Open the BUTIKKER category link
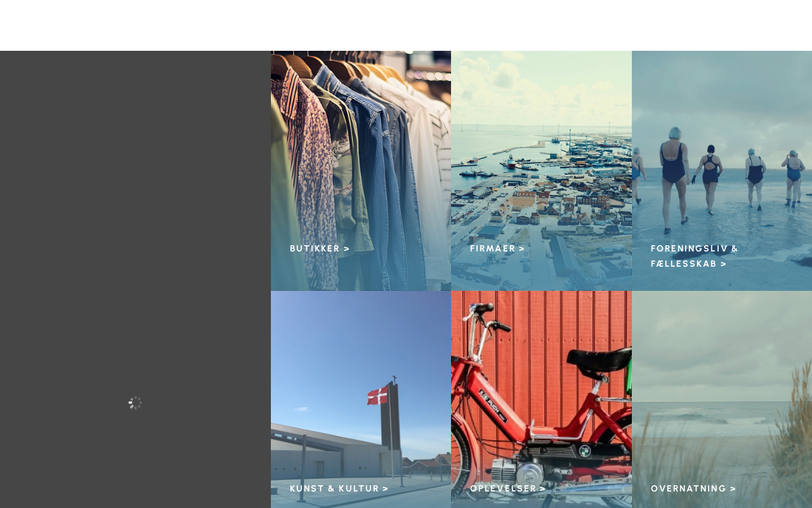812x508 pixels. tap(320, 248)
